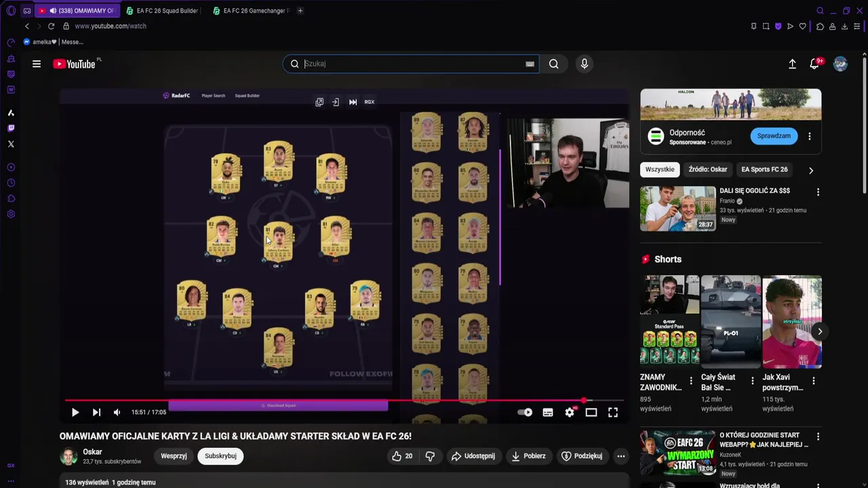Open browser downloads icon
The image size is (868, 488).
pos(844,26)
